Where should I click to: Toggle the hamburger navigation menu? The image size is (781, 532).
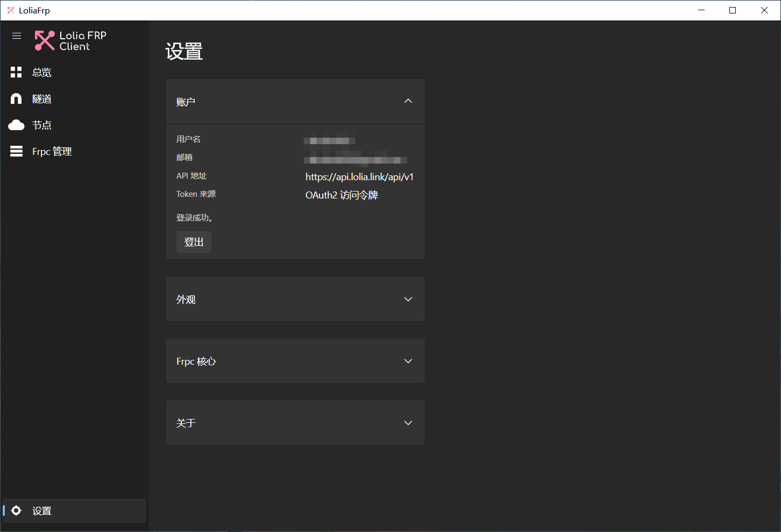(x=17, y=36)
